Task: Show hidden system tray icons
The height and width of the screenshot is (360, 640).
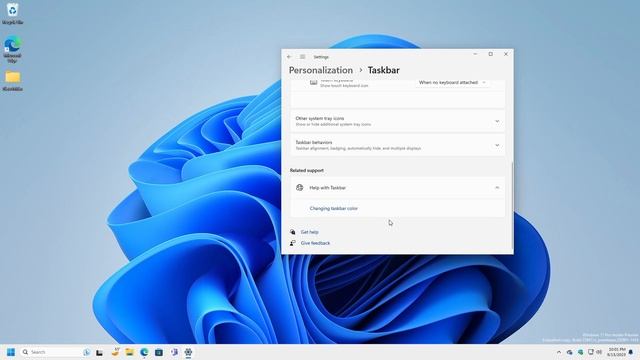Action: click(x=559, y=352)
